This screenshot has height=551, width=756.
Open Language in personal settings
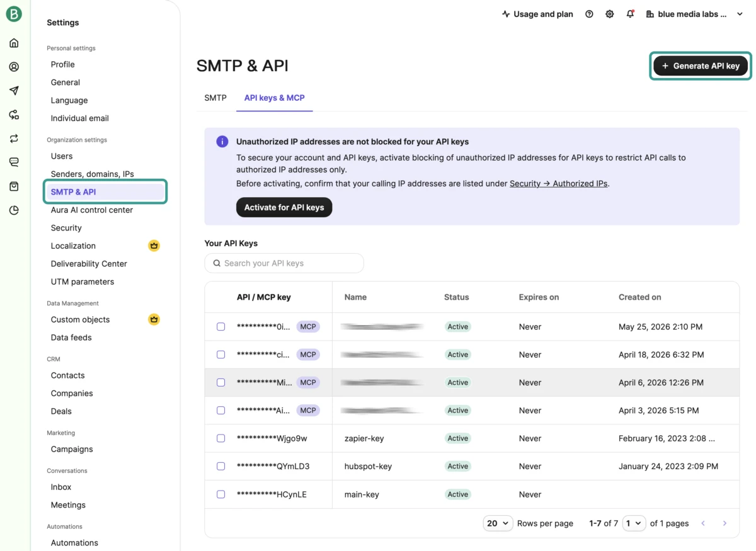(69, 100)
